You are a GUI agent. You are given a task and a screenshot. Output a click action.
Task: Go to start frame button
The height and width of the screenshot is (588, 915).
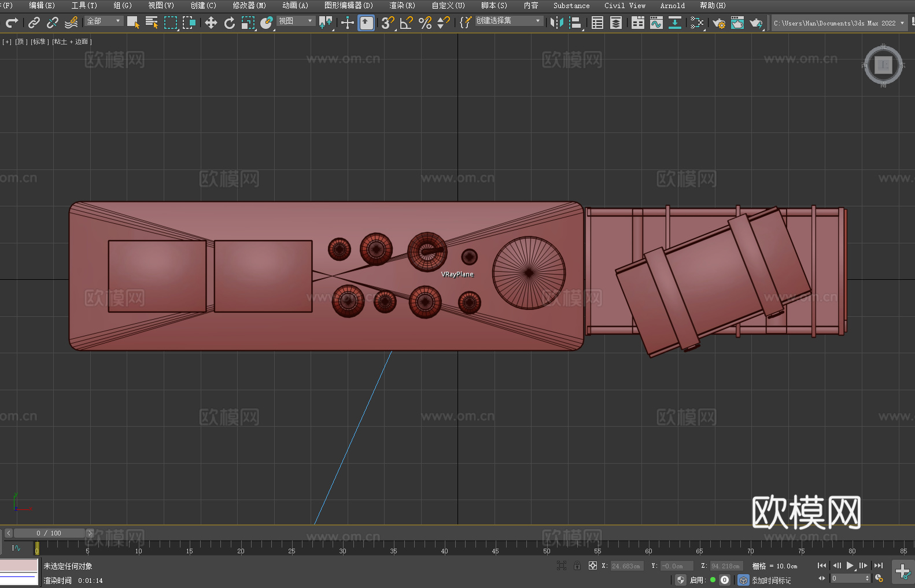[x=822, y=565]
